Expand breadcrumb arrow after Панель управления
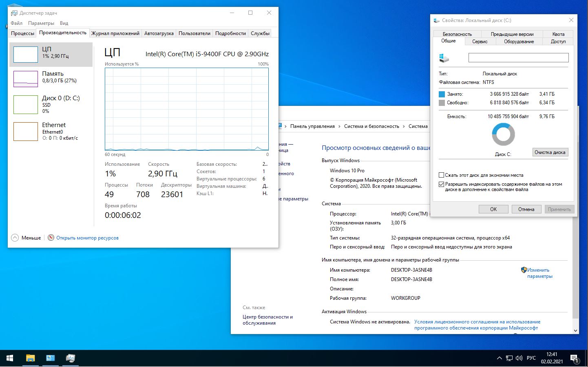The width and height of the screenshot is (588, 367). (339, 126)
